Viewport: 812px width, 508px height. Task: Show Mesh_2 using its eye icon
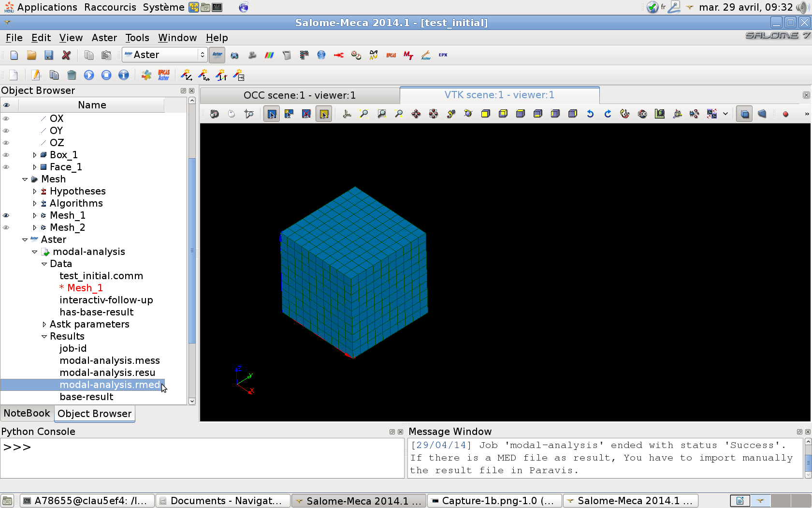[6, 227]
